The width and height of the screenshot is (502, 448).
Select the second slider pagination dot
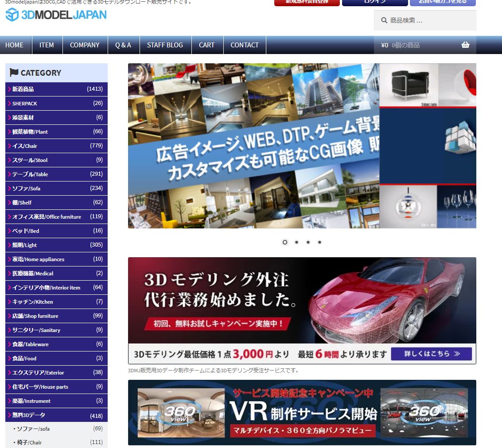click(x=296, y=242)
